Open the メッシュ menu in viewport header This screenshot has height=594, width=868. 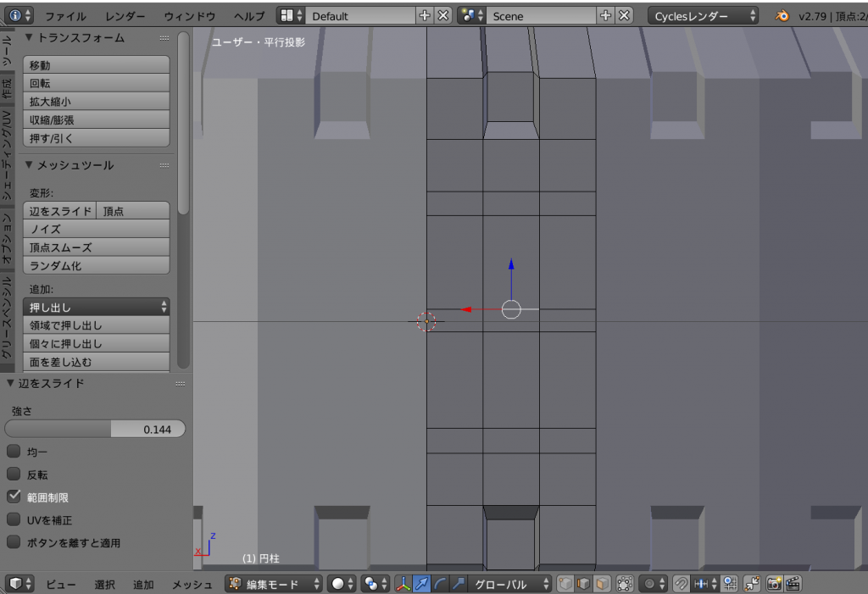pyautogui.click(x=192, y=584)
